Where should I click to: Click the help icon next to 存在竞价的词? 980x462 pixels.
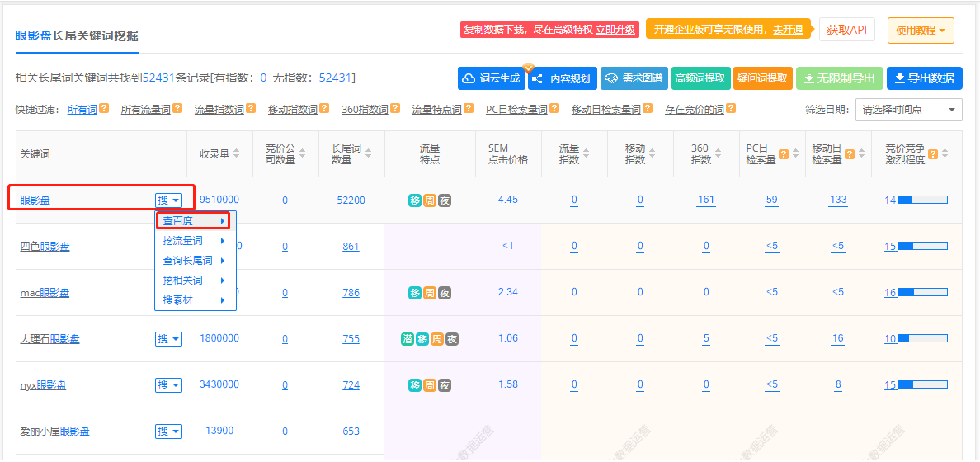tap(731, 108)
